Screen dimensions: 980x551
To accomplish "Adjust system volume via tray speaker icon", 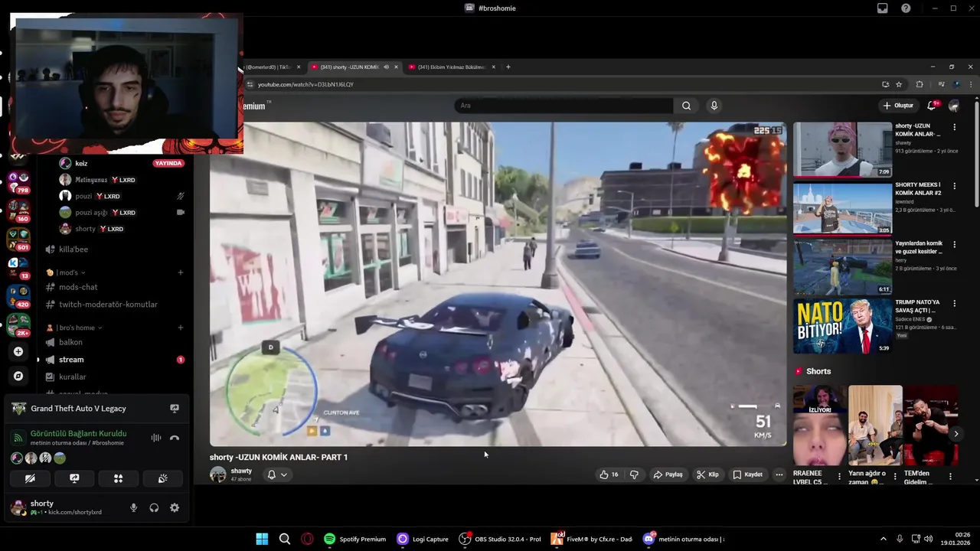I will 929,539.
